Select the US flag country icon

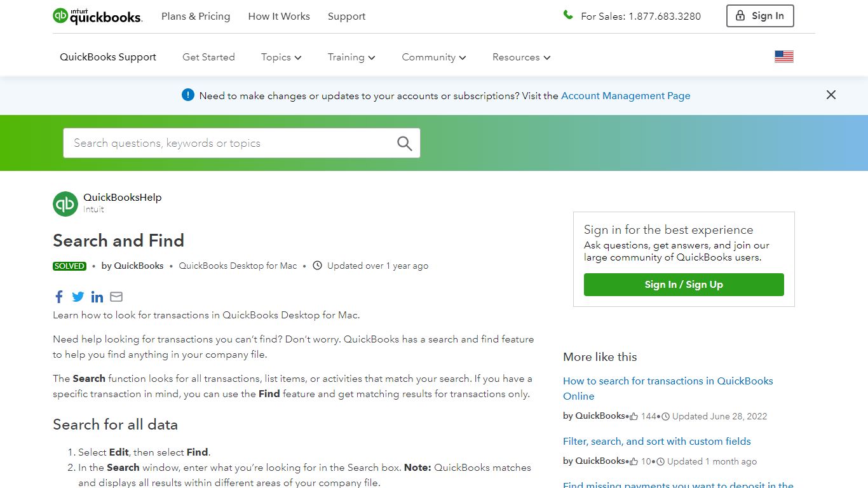pos(784,57)
